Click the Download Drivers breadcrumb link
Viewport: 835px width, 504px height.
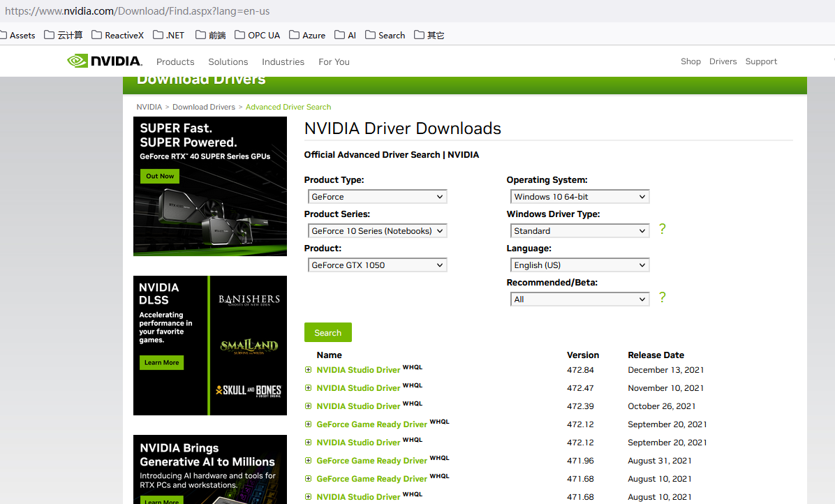click(203, 107)
